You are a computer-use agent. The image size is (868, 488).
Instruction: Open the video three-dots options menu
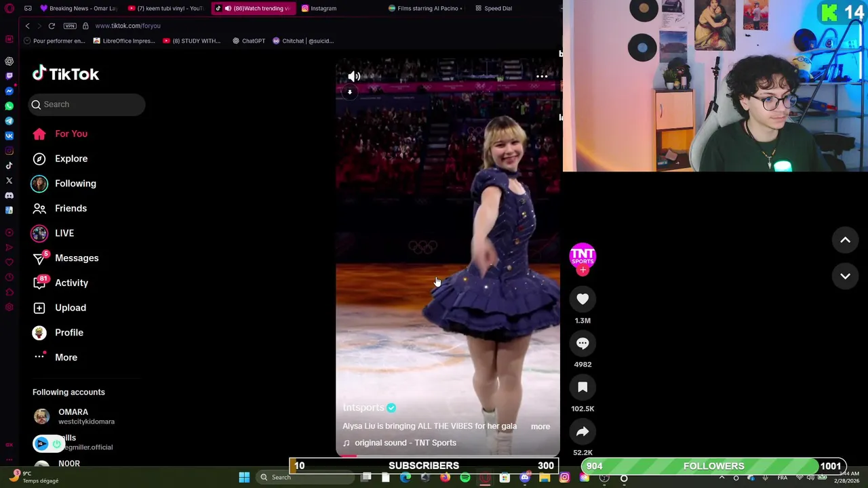click(542, 77)
